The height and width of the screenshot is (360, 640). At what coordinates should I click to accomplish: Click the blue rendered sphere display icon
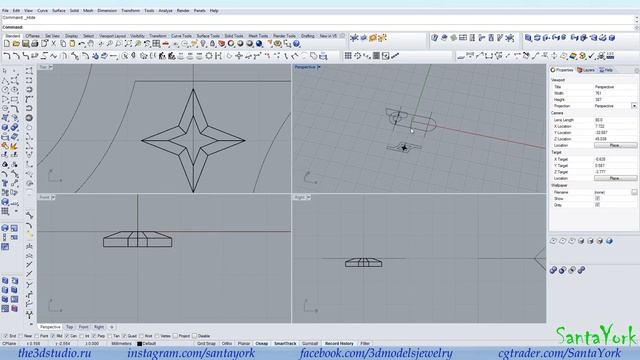pos(609,241)
